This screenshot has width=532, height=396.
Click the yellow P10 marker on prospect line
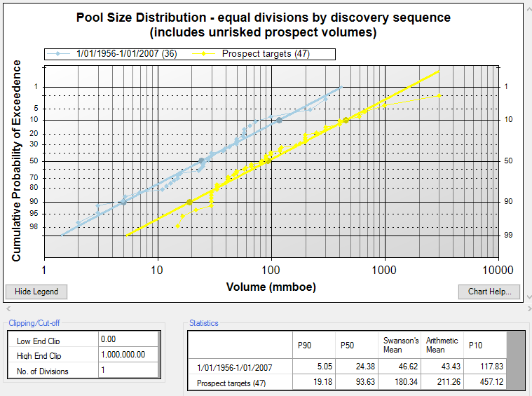click(x=346, y=120)
